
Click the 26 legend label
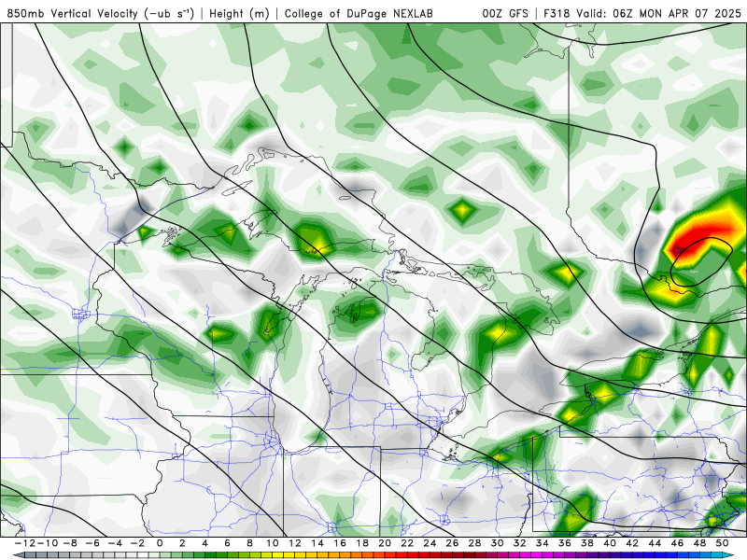coord(452,543)
